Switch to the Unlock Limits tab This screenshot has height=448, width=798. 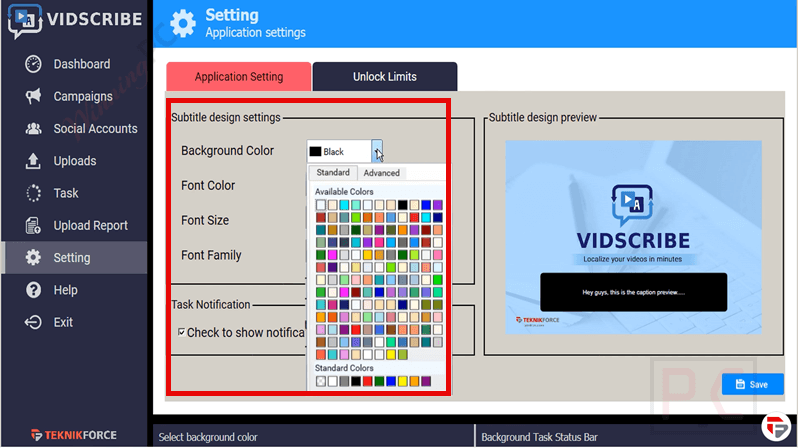[x=385, y=77]
